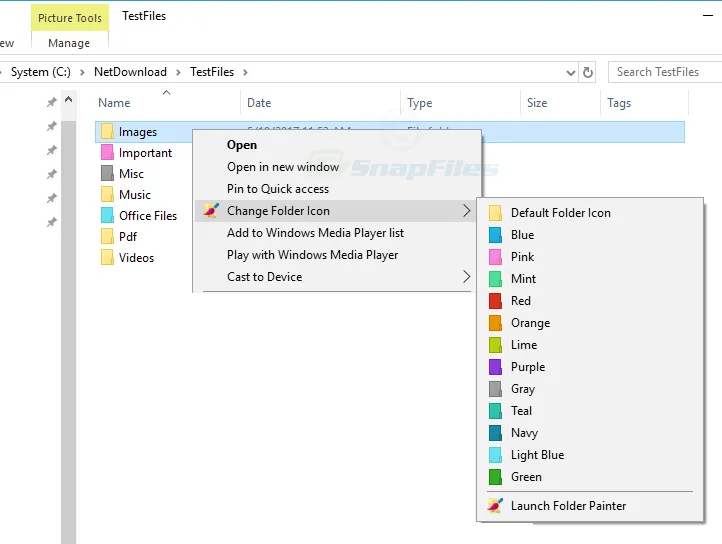Viewport: 722px width, 544px height.
Task: Click the gray Misc folder icon
Action: tap(107, 174)
